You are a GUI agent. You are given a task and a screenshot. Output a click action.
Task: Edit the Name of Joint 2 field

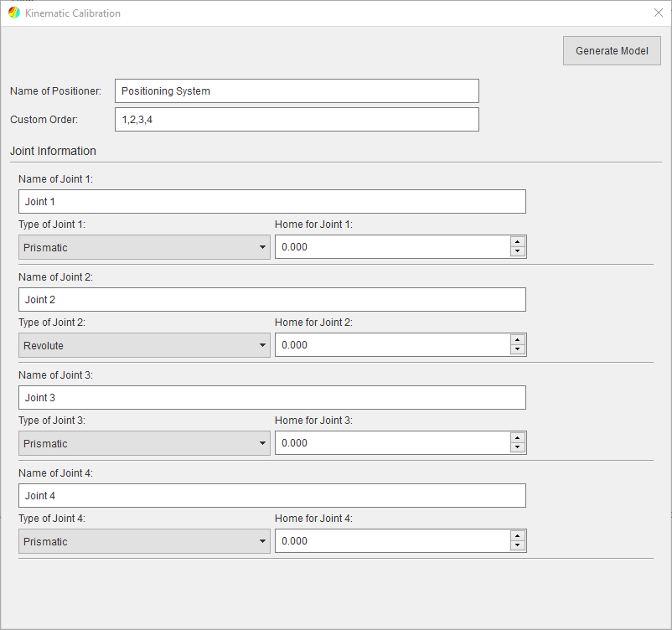point(272,300)
